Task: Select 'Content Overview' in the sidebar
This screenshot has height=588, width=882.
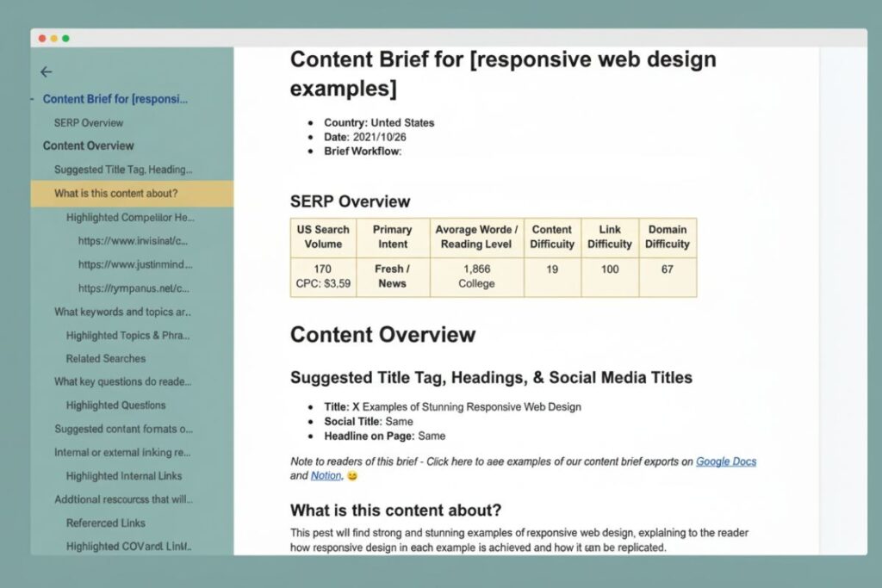Action: [x=88, y=145]
